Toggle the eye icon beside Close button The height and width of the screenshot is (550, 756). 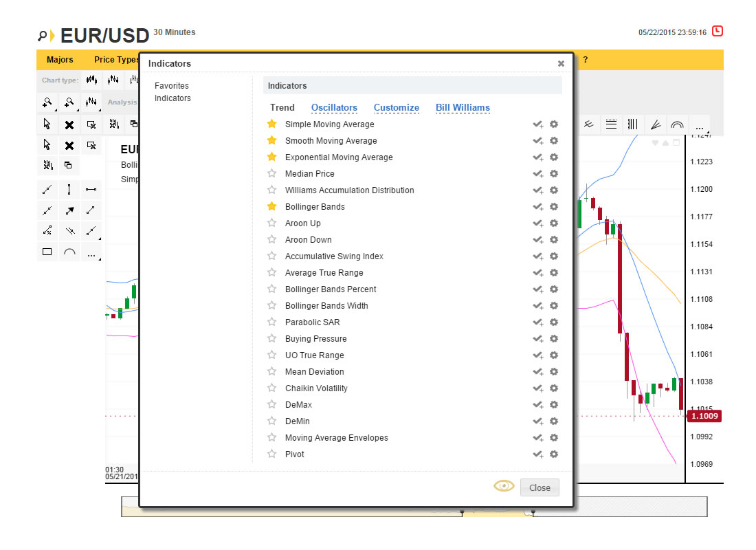coord(504,487)
